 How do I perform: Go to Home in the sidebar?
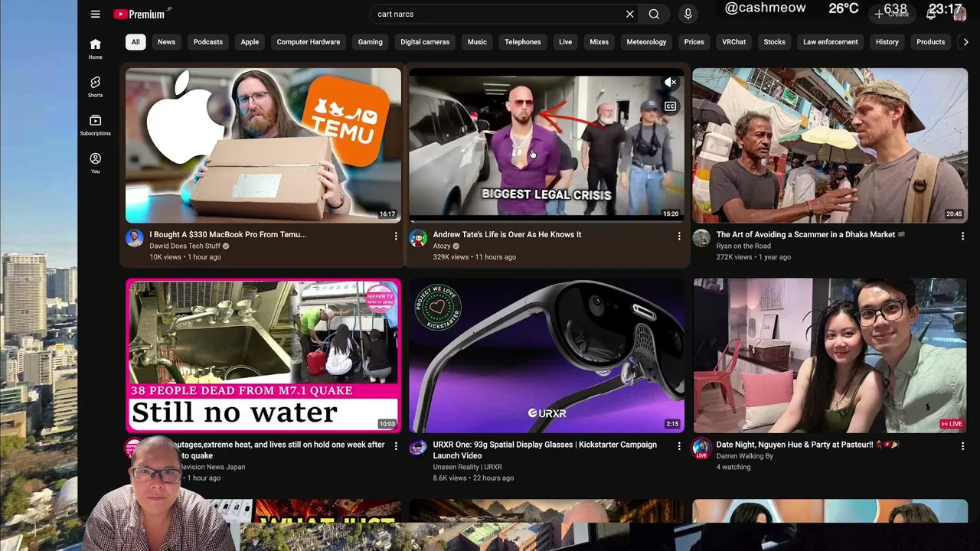[95, 49]
